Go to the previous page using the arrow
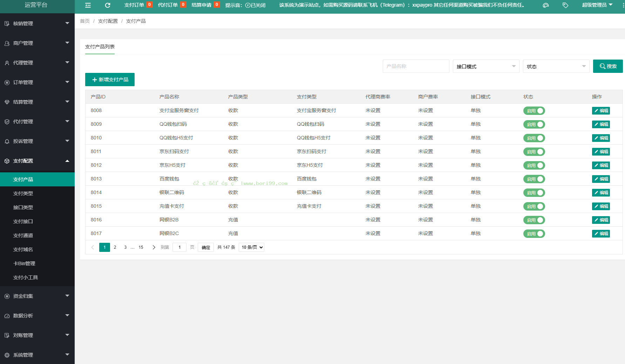625x364 pixels. pos(93,247)
